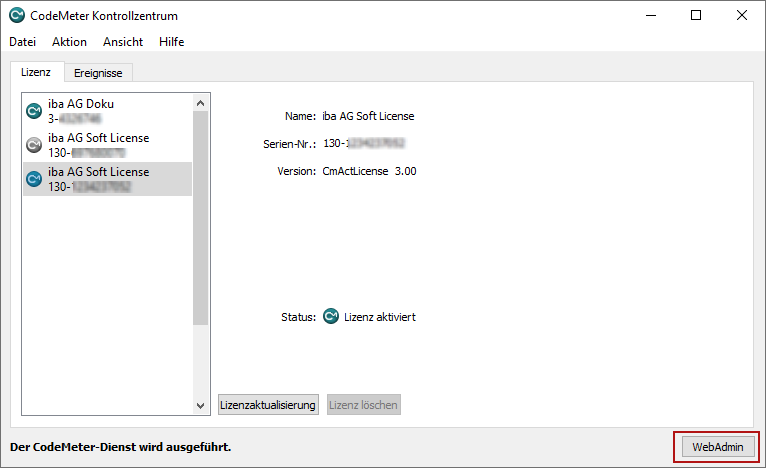Close the CodeMeter Kontrollzentrum window

point(742,16)
